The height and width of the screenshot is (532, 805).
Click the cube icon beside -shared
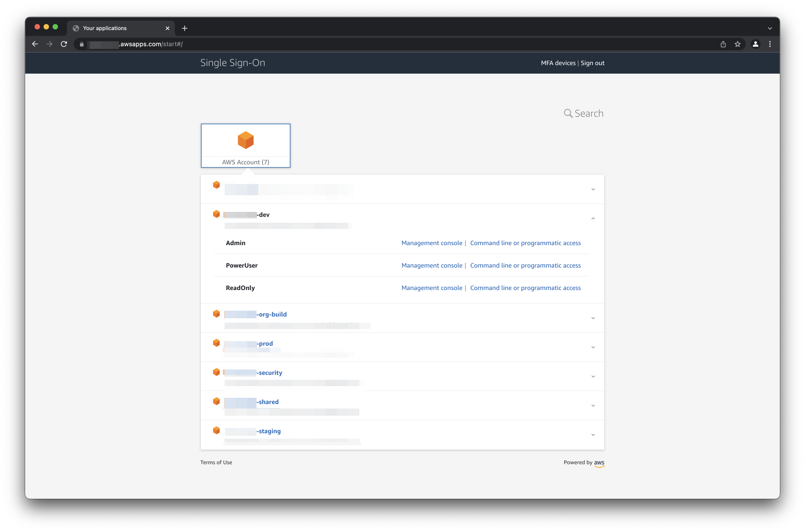coord(216,401)
